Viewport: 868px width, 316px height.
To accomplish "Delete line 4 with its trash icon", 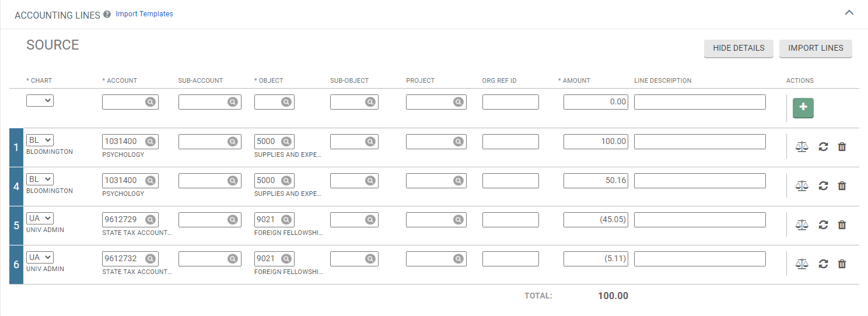I will [842, 186].
